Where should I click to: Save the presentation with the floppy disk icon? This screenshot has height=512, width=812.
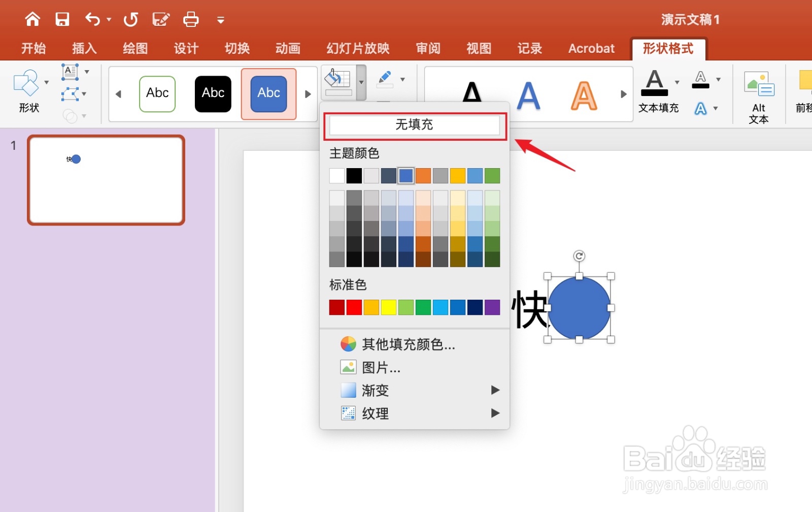[62, 19]
